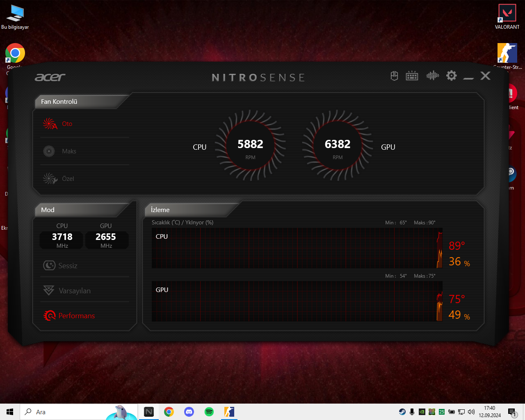Click the GPU temperature monitoring graph

pyautogui.click(x=297, y=301)
